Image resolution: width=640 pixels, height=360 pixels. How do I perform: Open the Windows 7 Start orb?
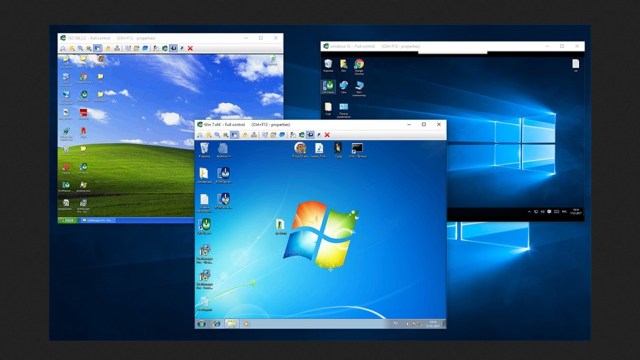(x=201, y=324)
